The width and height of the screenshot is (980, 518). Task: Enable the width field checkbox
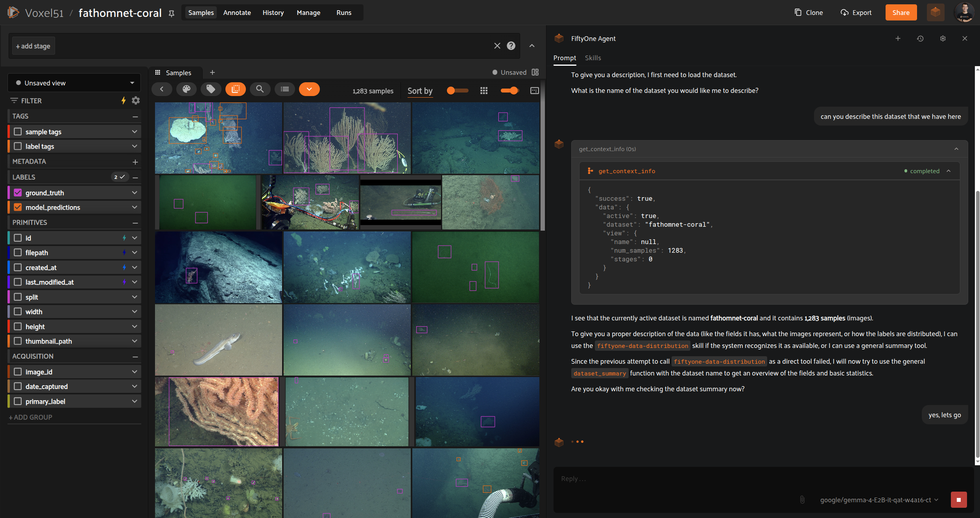click(x=18, y=311)
